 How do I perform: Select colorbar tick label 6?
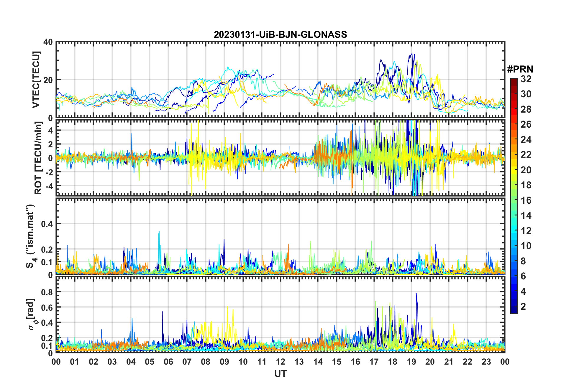[523, 276]
